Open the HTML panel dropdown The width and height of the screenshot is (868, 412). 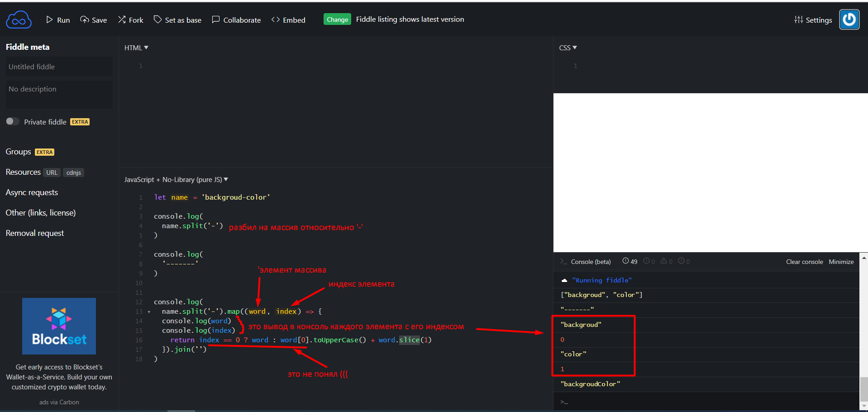click(136, 48)
